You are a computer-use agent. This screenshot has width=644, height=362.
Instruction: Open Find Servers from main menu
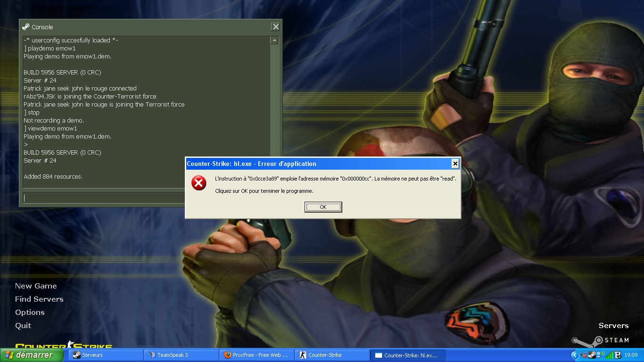(39, 299)
